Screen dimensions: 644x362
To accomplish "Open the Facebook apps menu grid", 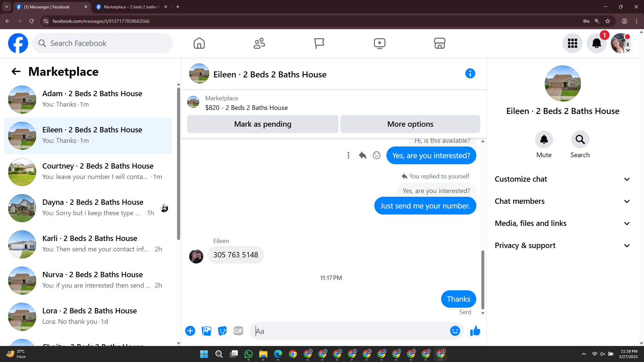I will (573, 43).
